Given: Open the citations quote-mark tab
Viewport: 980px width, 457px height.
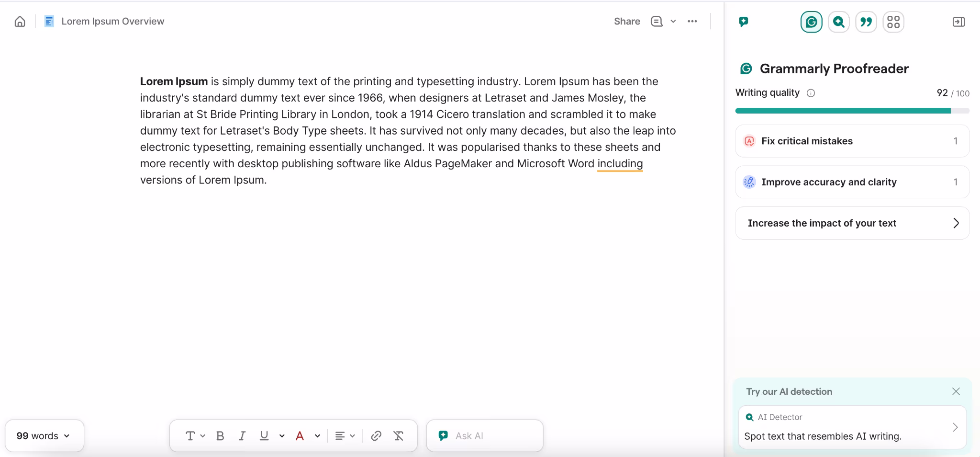Looking at the screenshot, I should (866, 22).
